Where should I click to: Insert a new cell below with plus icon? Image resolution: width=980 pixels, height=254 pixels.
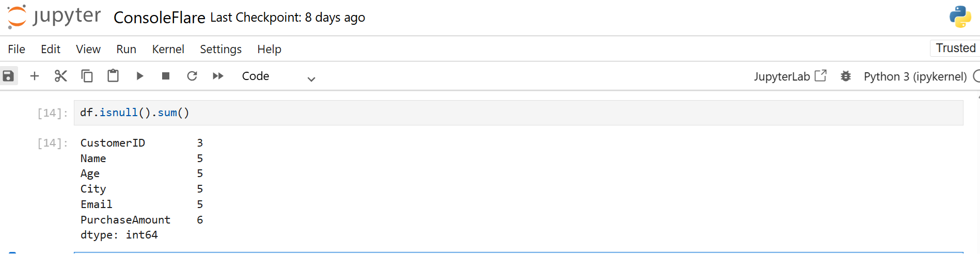(x=35, y=76)
